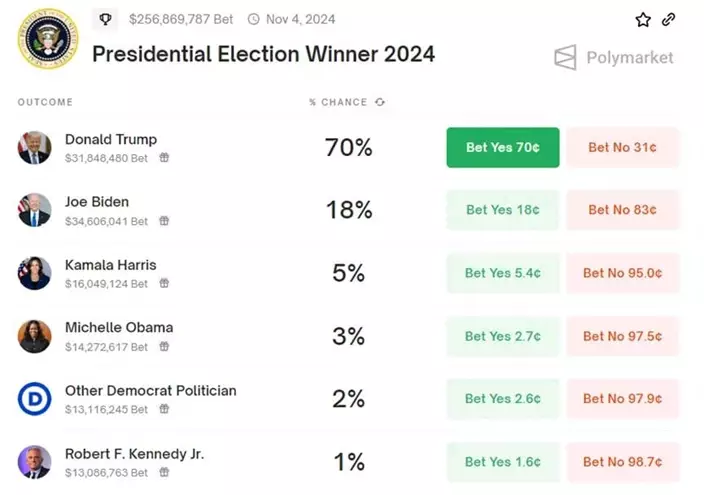Click gift icon under Donald Trump

pos(164,158)
